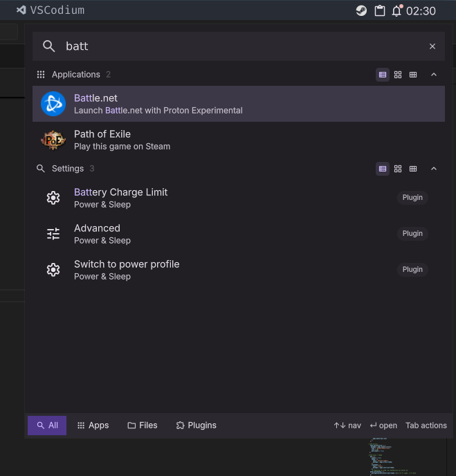Switch Applications section to grid view

tap(398, 75)
